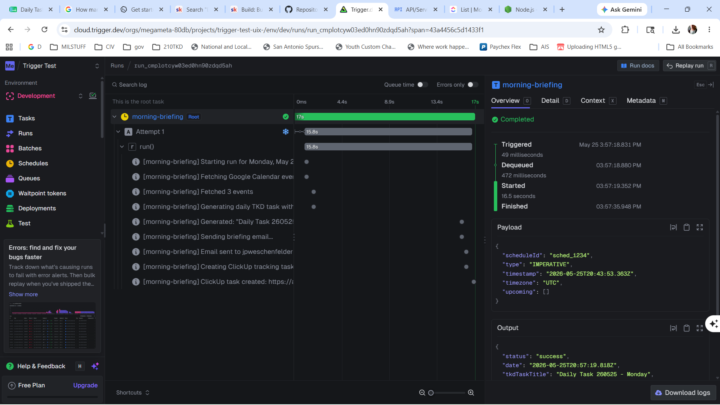Collapse the run() tree row

pos(122,147)
